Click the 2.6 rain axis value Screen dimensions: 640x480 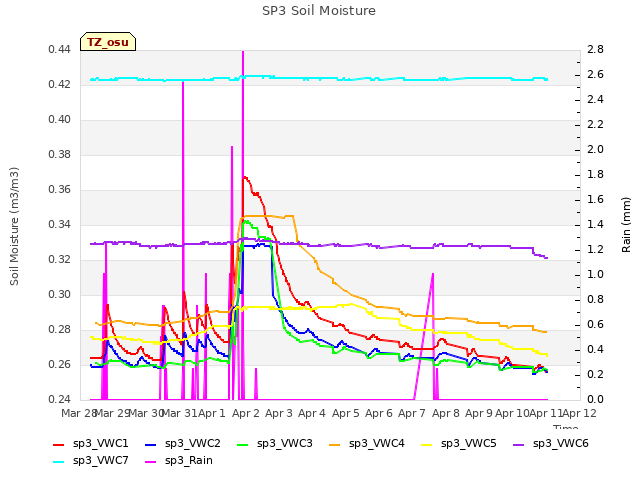pos(595,75)
